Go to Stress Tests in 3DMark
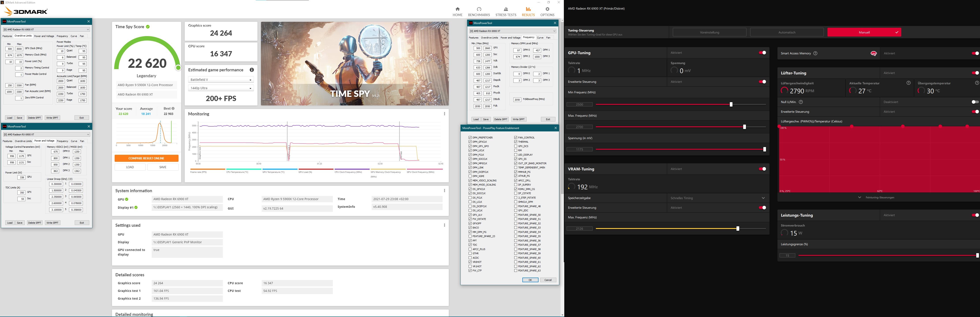980x317 pixels. click(506, 12)
